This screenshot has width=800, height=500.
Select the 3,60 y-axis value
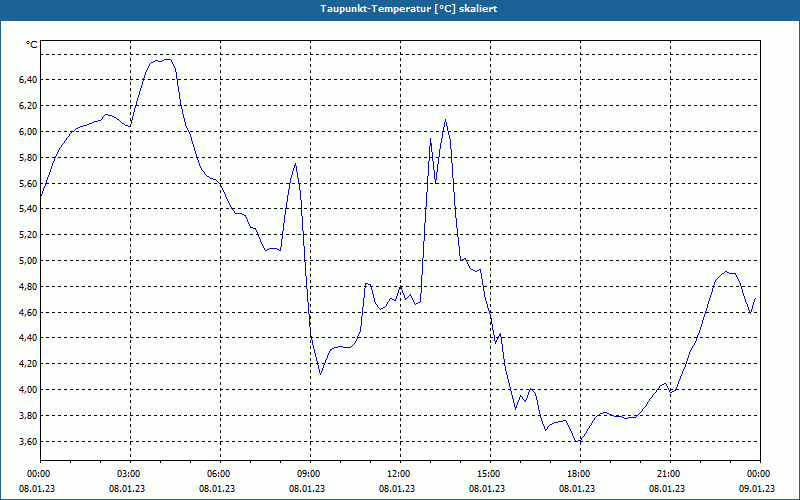28,442
